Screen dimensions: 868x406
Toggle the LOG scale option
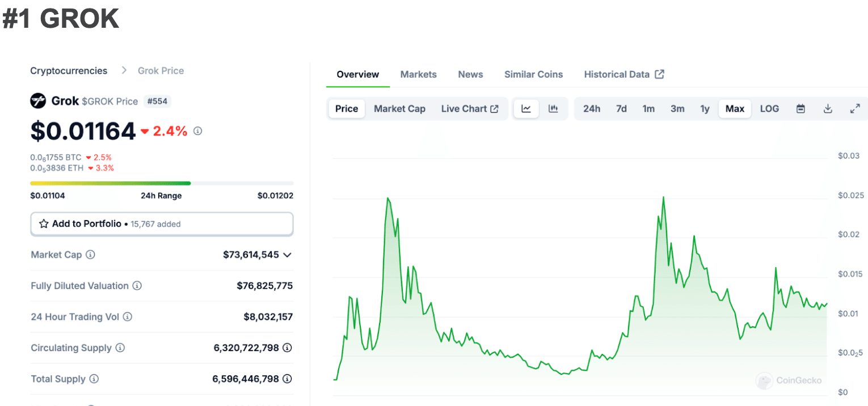[x=769, y=109]
